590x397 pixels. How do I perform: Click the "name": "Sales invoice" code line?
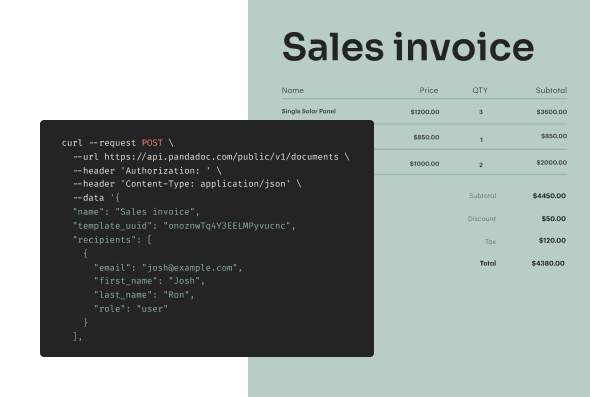click(x=136, y=212)
